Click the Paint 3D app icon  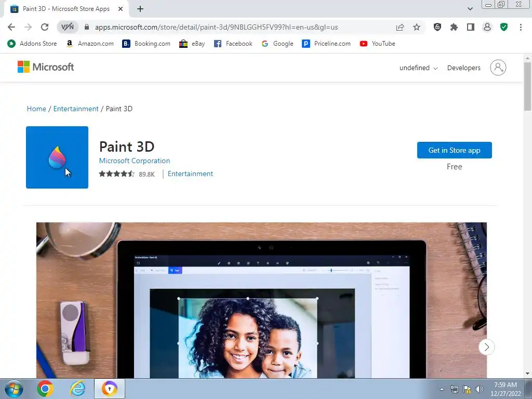(57, 157)
